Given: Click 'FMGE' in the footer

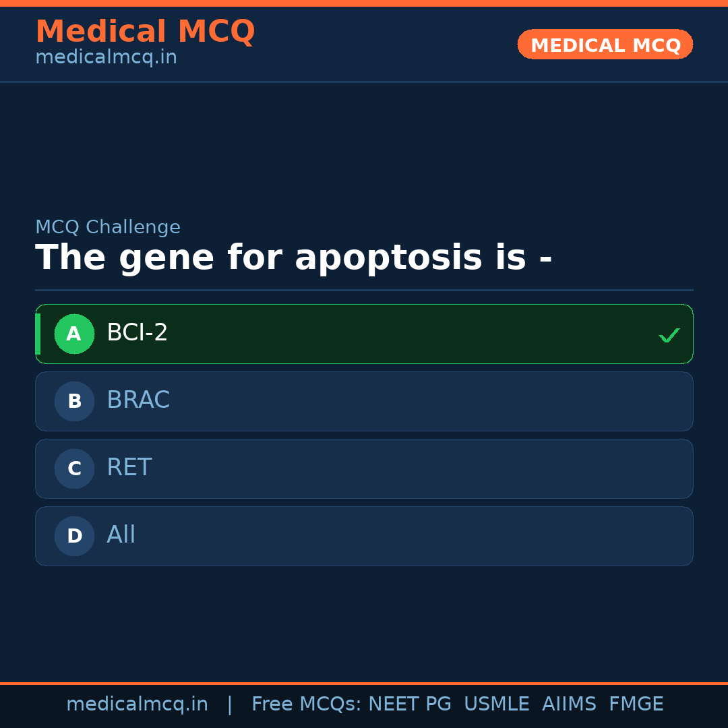Looking at the screenshot, I should pyautogui.click(x=636, y=704).
